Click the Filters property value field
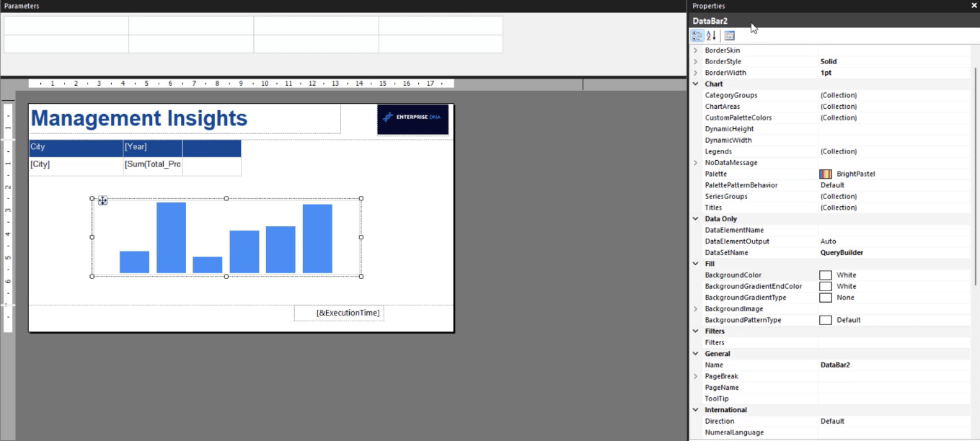The width and height of the screenshot is (980, 441). coord(894,342)
